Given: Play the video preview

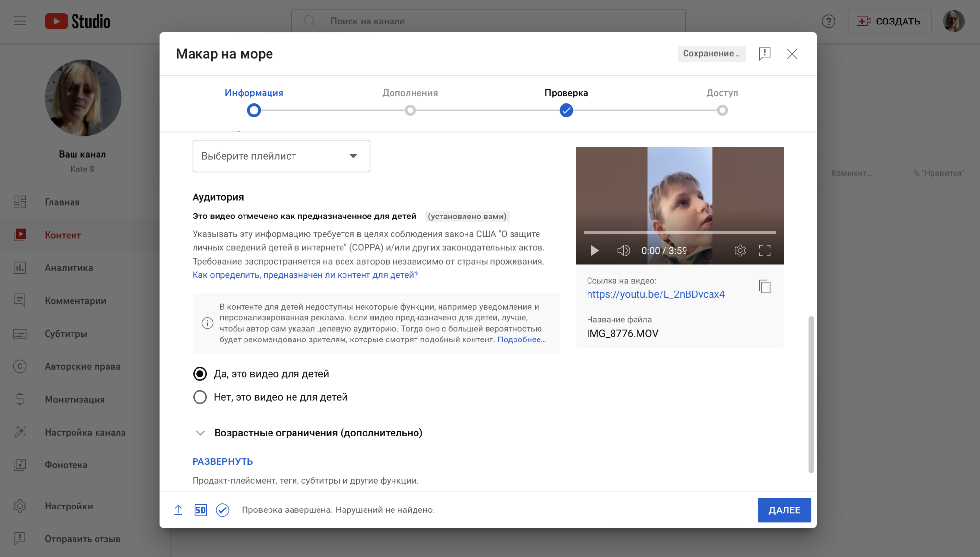Looking at the screenshot, I should [594, 251].
